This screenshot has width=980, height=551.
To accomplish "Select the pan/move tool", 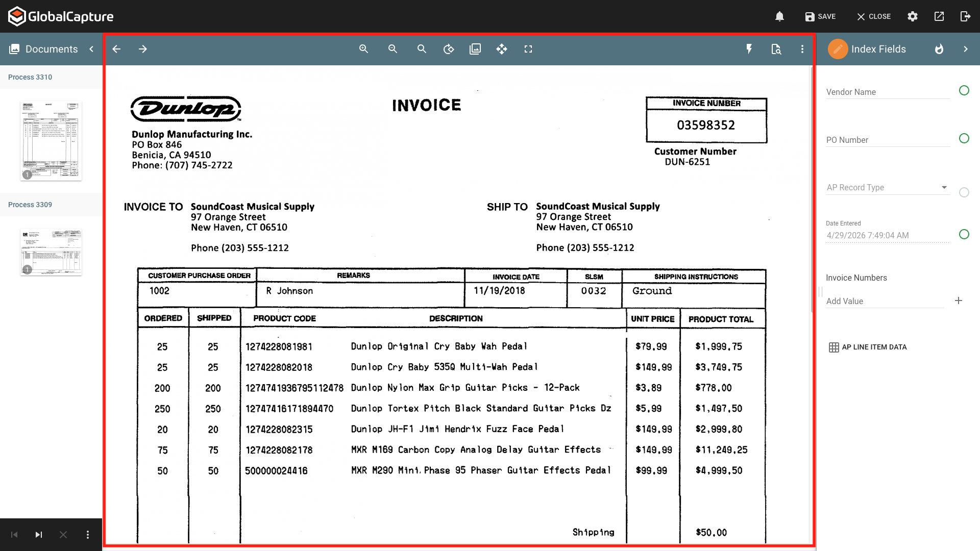I will tap(502, 49).
